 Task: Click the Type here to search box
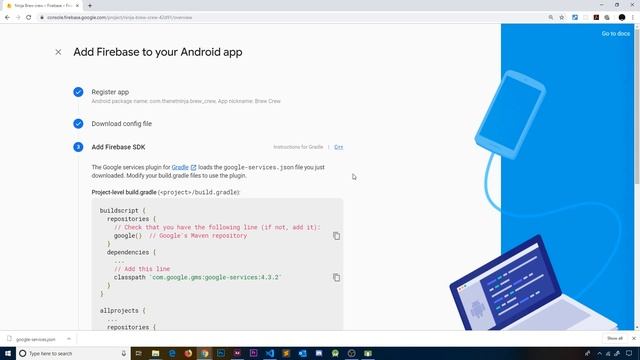(73, 353)
